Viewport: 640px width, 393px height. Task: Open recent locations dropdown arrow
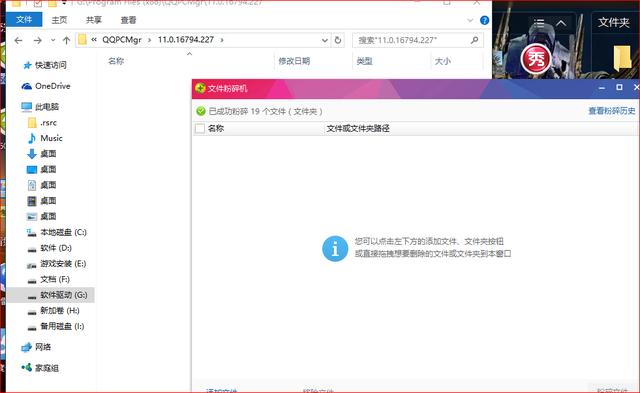(x=53, y=40)
